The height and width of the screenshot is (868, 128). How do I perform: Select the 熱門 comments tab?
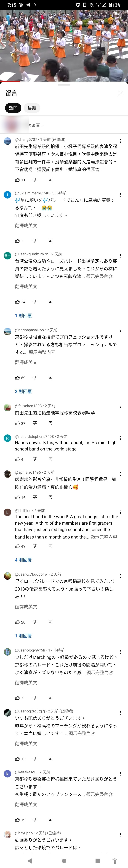coord(13,108)
